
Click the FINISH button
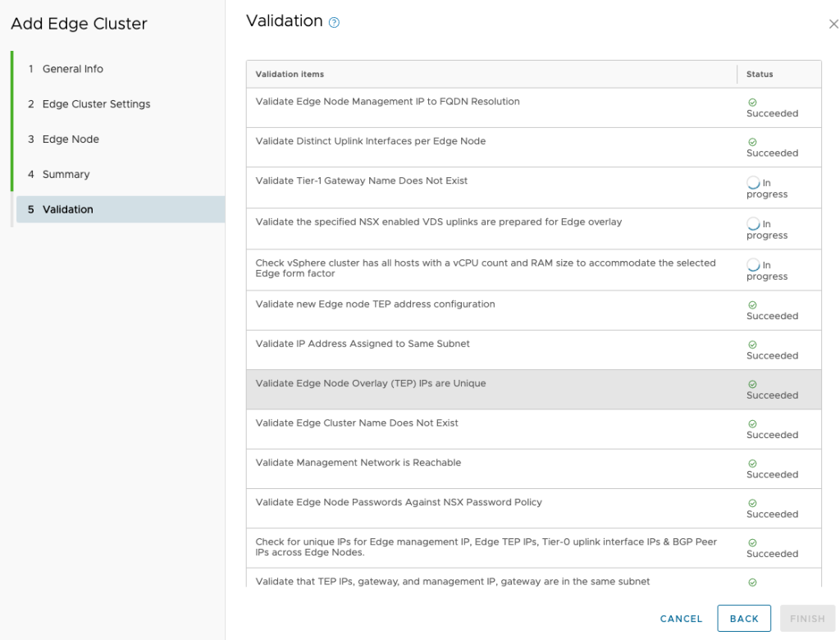pyautogui.click(x=807, y=619)
